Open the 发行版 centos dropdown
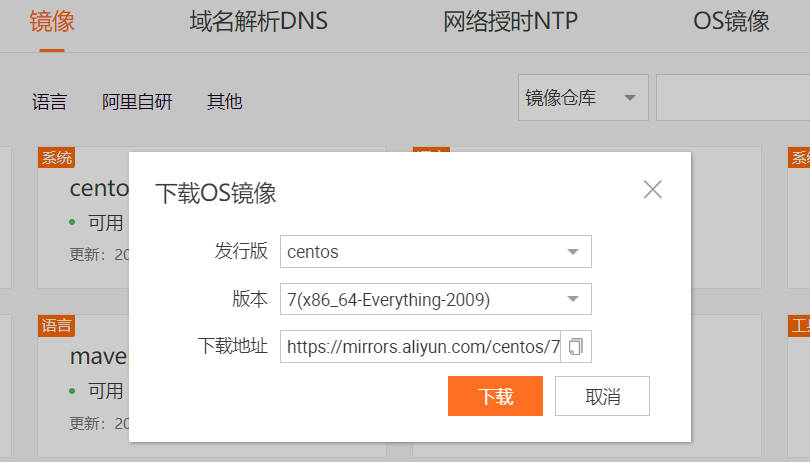Viewport: 810px width, 462px height. 435,252
